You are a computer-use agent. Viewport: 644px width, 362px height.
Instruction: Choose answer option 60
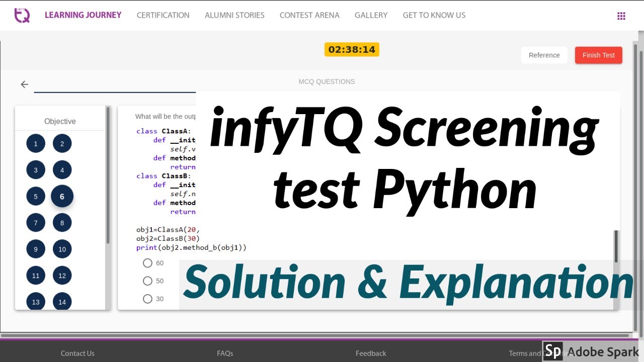tap(147, 263)
